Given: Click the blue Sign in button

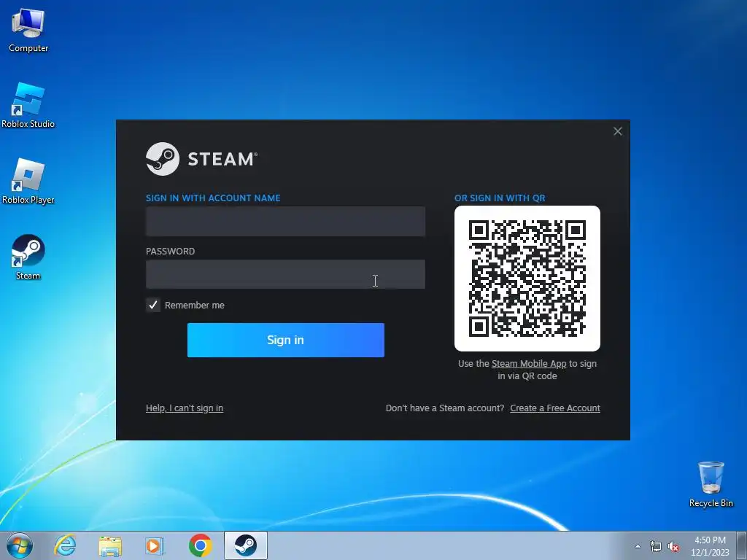Looking at the screenshot, I should [286, 340].
